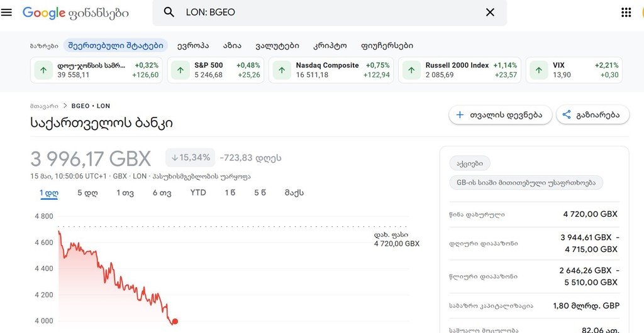Select the კრიპტო markets tab
Viewport: 644px width, 333px height.
pyautogui.click(x=330, y=45)
